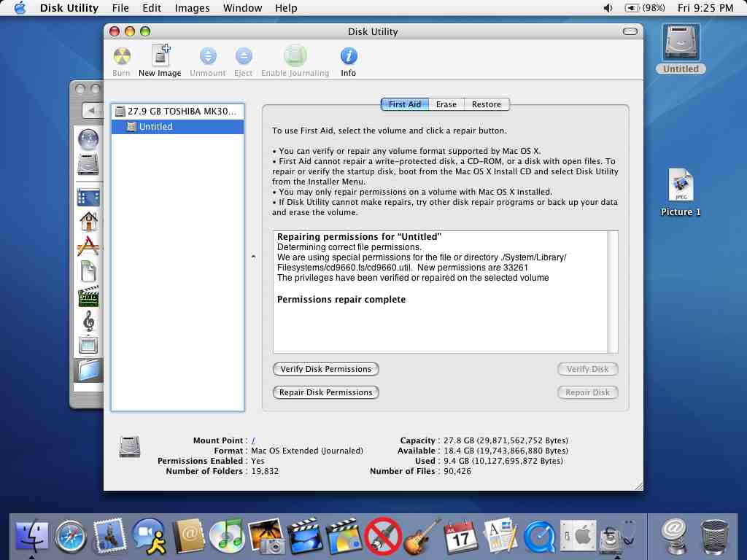747x560 pixels.
Task: Click the document and pen icon in the Dock
Action: pos(500,537)
